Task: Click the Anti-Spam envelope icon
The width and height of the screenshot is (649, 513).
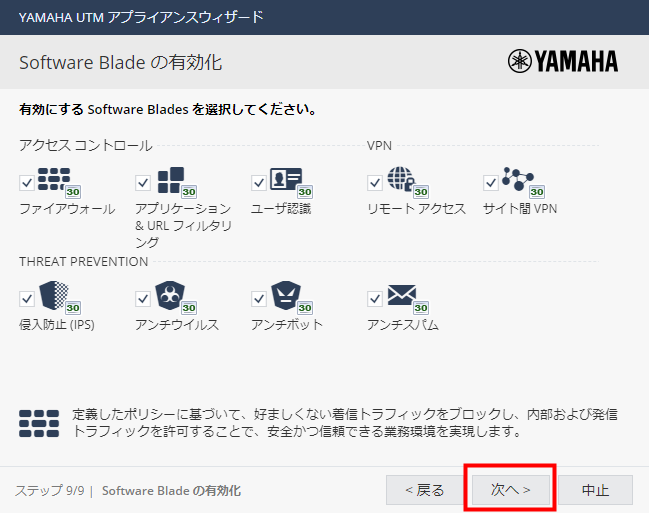Action: [x=402, y=296]
